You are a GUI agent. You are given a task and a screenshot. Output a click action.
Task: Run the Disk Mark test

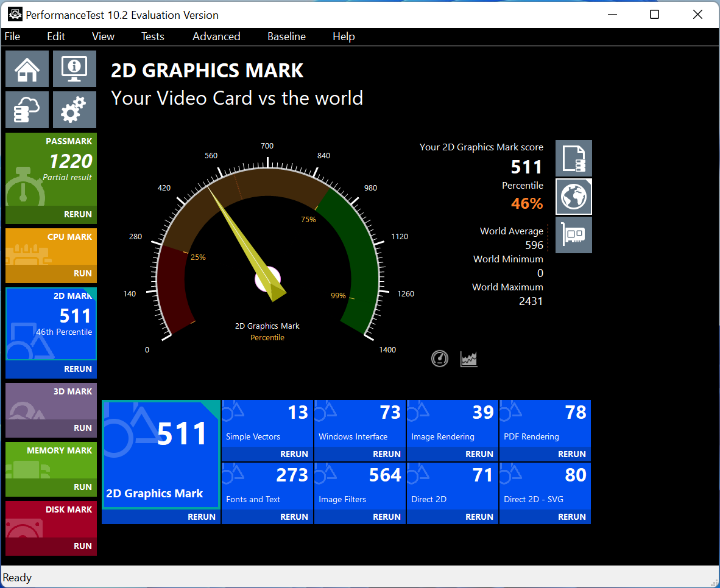[82, 546]
